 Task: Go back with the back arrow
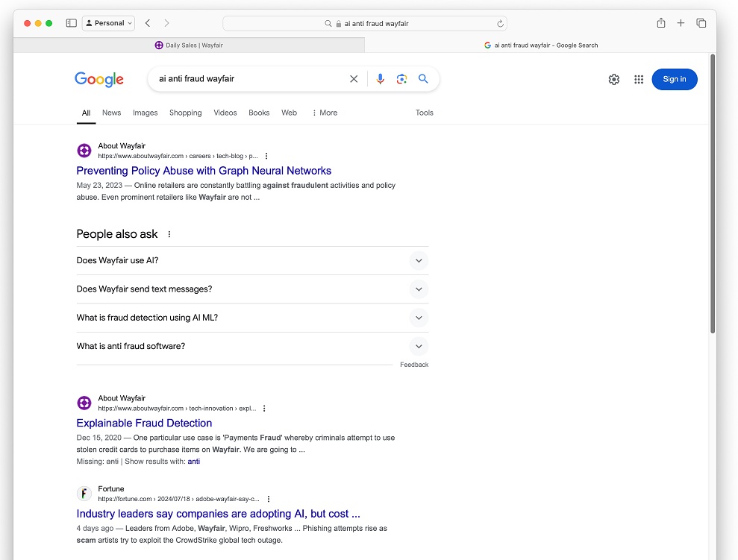tap(148, 23)
